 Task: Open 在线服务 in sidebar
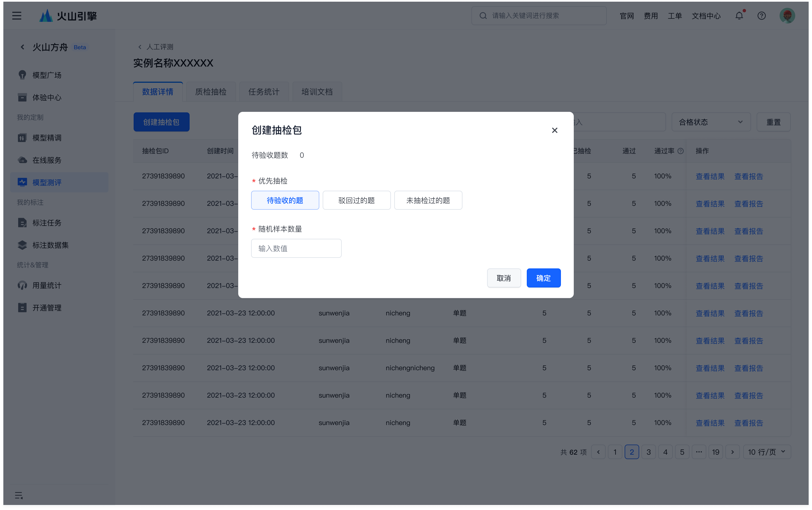click(x=59, y=160)
